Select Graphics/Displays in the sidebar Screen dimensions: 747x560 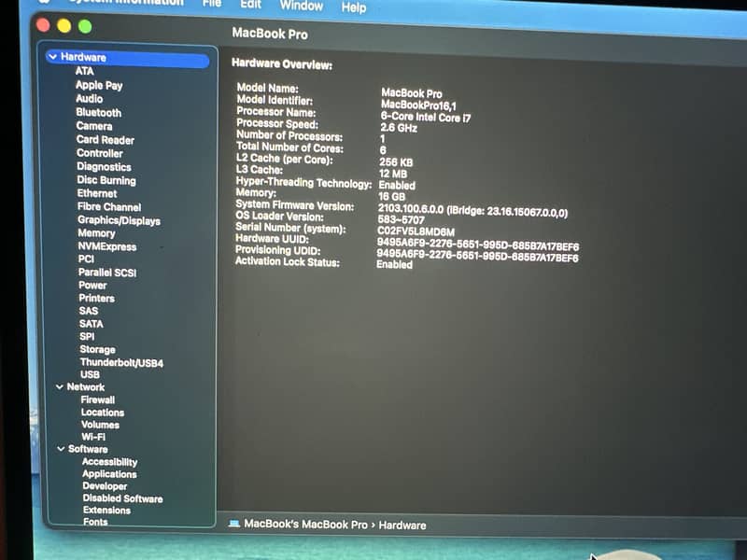point(120,220)
